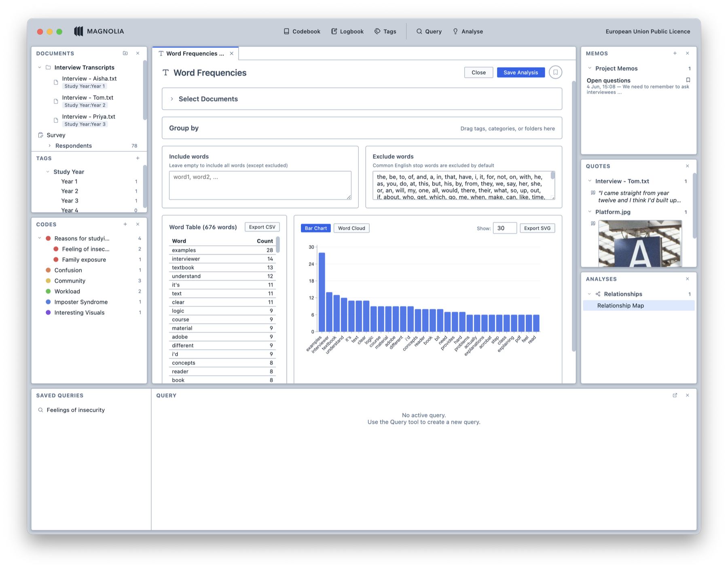Collapse the Project Memos group
Screen dimensions: 728x570
pyautogui.click(x=590, y=68)
